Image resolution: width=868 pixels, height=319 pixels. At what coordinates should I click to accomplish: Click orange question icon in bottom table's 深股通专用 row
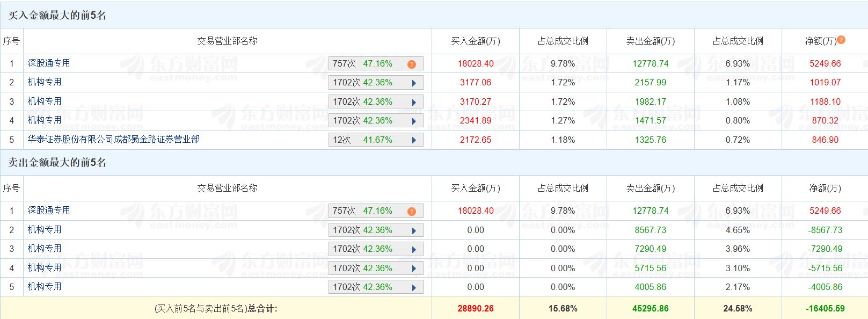412,212
